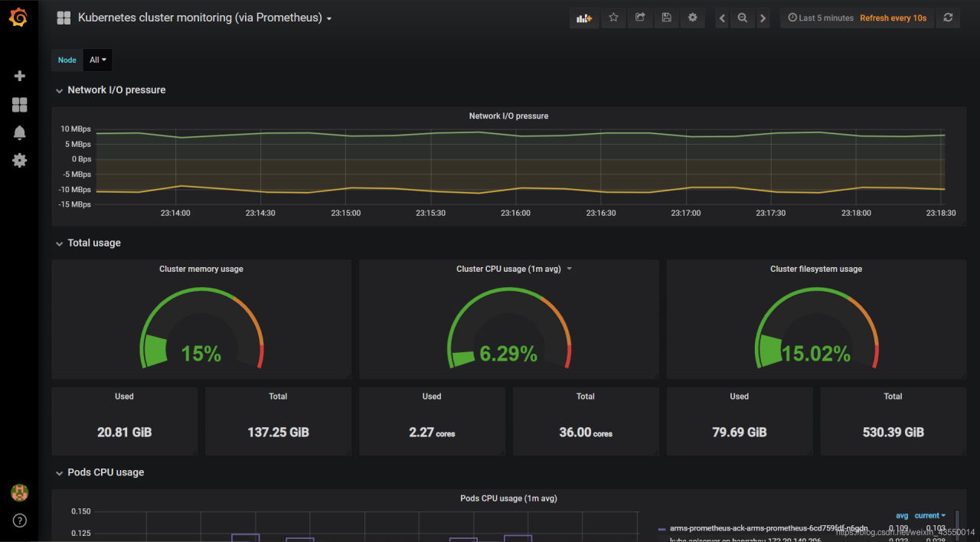Click the Add panel icon

coord(584,18)
